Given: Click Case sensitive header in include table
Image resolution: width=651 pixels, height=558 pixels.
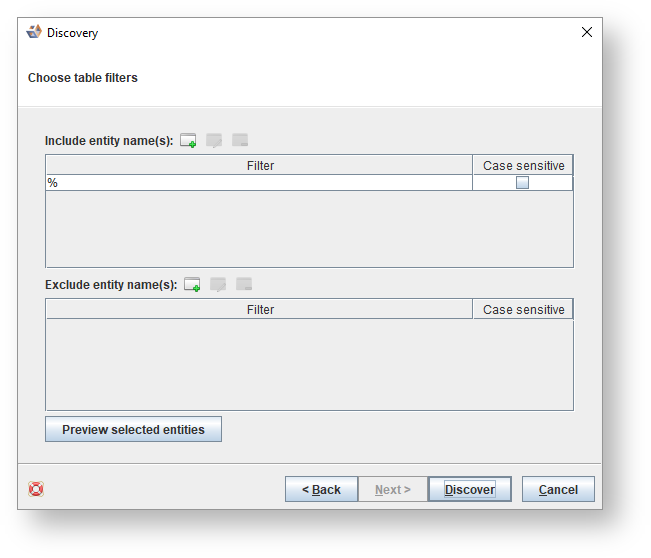Looking at the screenshot, I should 523,166.
